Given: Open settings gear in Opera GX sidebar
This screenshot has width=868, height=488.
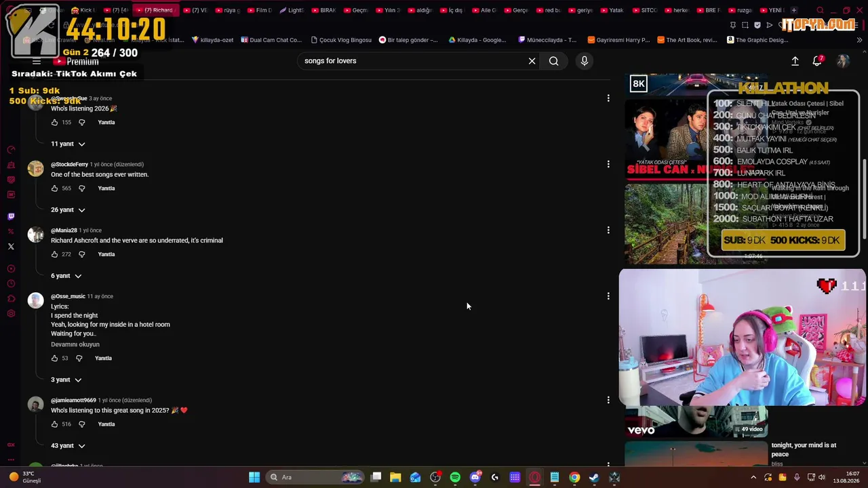Looking at the screenshot, I should tap(11, 313).
